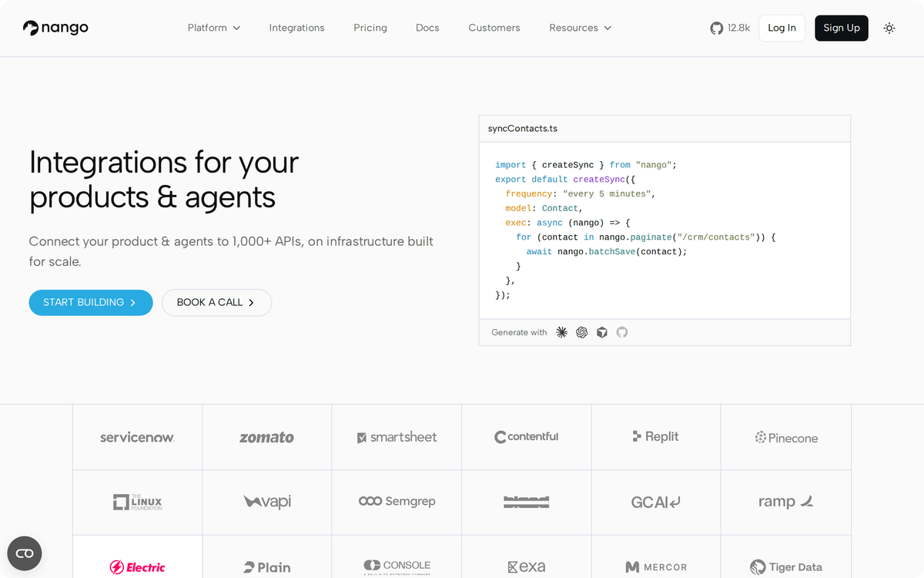
Task: Select the syncContacts.ts file tab
Action: [x=523, y=129]
